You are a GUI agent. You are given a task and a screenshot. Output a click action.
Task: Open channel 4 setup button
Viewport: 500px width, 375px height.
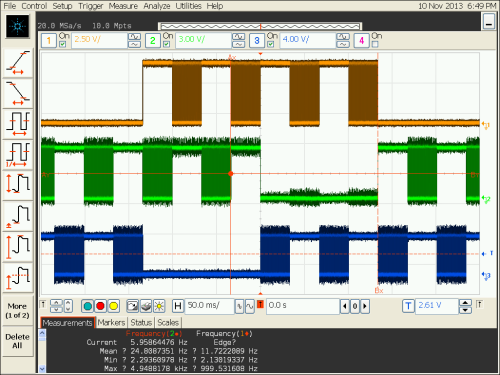pyautogui.click(x=361, y=41)
